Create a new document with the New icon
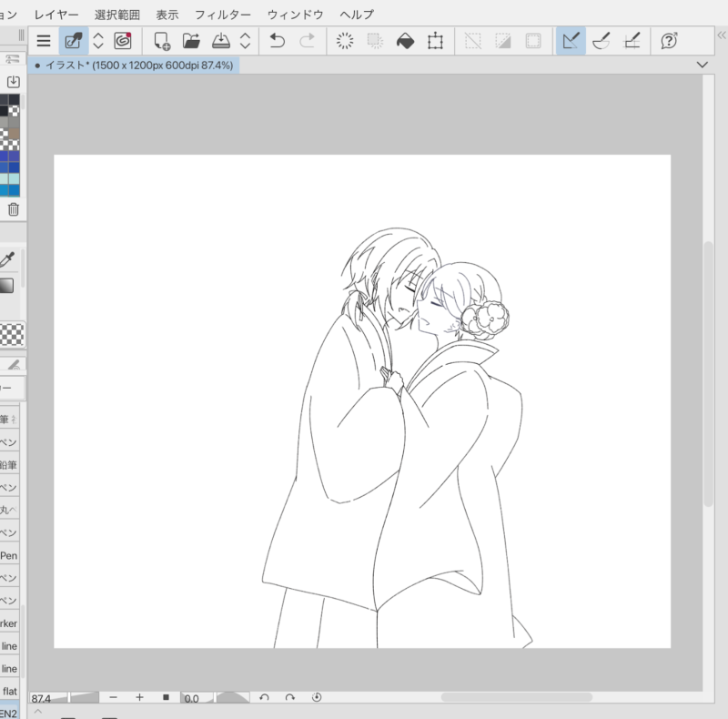The image size is (728, 719). coord(162,41)
